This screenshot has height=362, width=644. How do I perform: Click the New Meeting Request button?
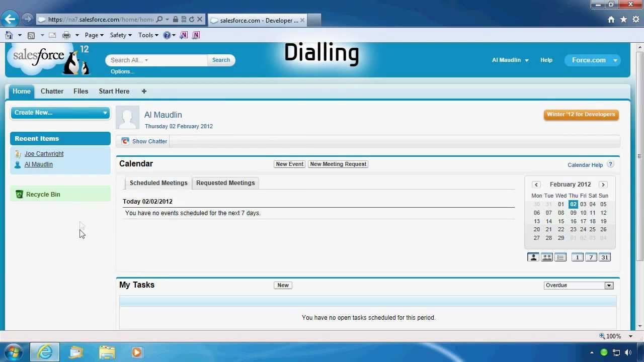pos(338,164)
